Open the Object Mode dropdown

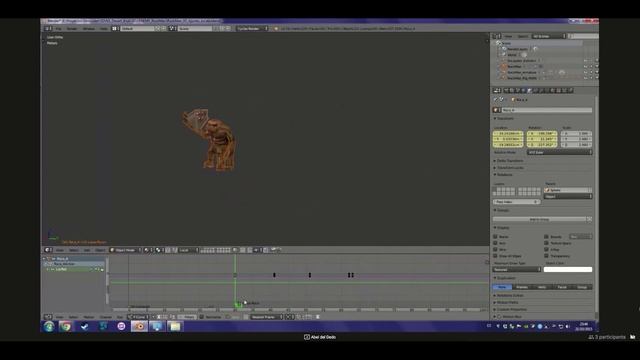point(124,250)
